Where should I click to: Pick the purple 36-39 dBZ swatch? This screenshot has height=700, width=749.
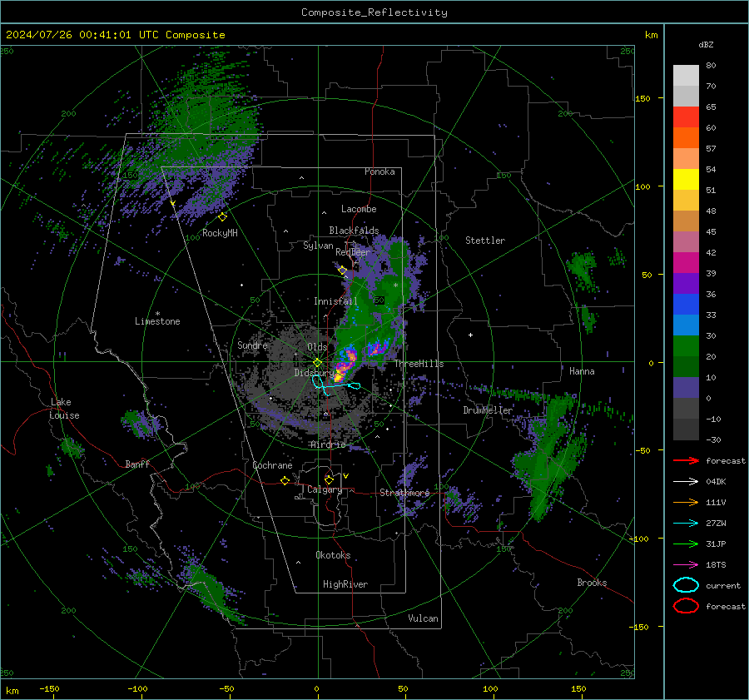686,284
